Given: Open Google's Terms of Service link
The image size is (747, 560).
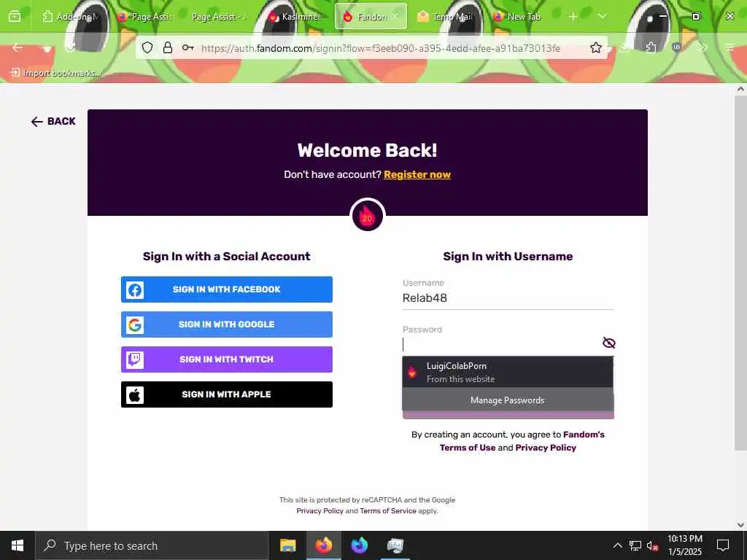Looking at the screenshot, I should point(388,511).
